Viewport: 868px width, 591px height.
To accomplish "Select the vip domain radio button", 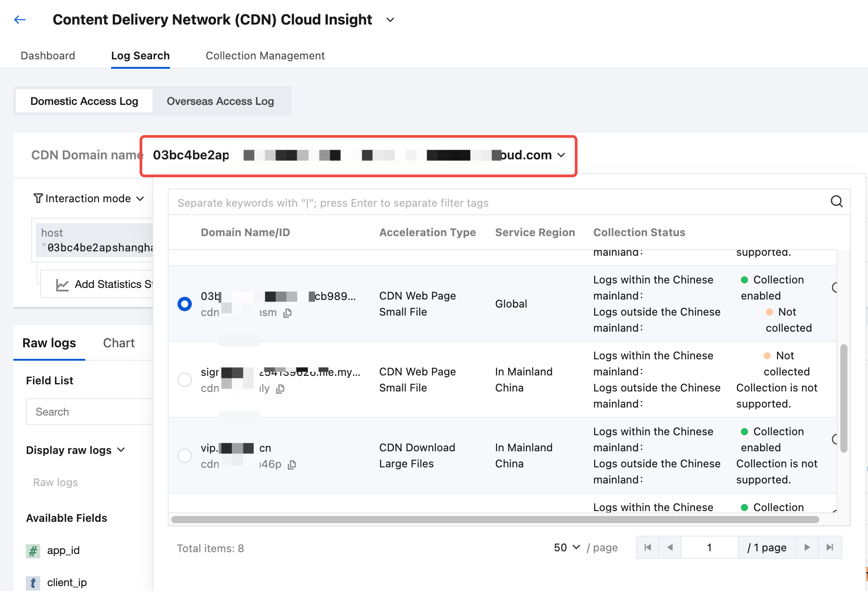I will tap(185, 456).
